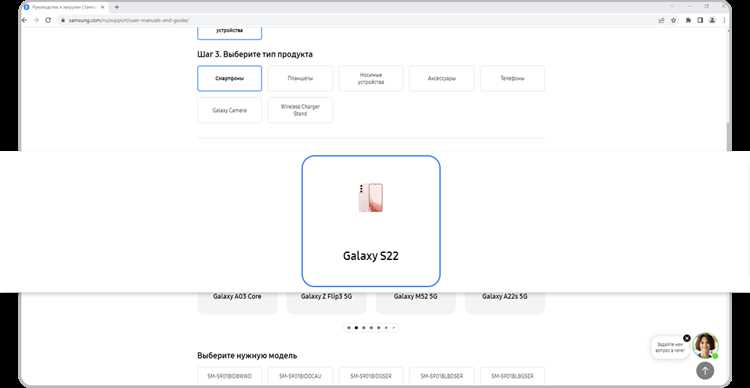Viewport: 750px width, 388px height.
Task: Open the browser profile avatar icon
Action: pos(712,20)
